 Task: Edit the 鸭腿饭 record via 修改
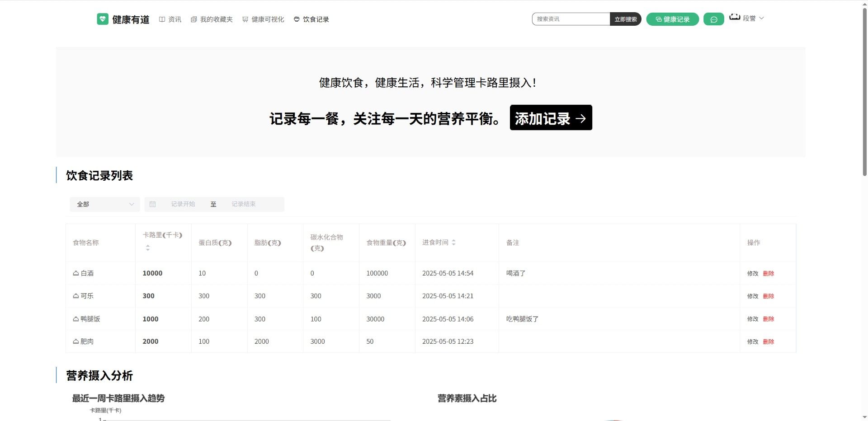[x=753, y=319]
